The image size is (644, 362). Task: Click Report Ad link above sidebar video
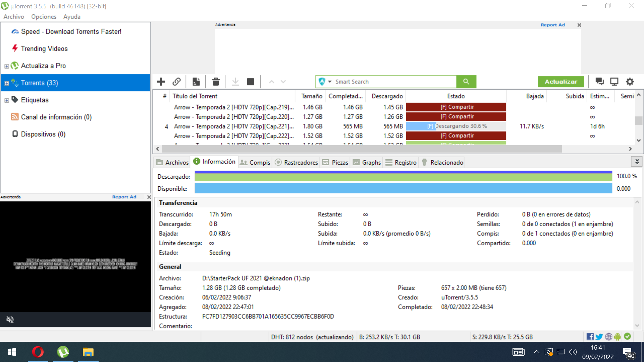click(x=124, y=197)
